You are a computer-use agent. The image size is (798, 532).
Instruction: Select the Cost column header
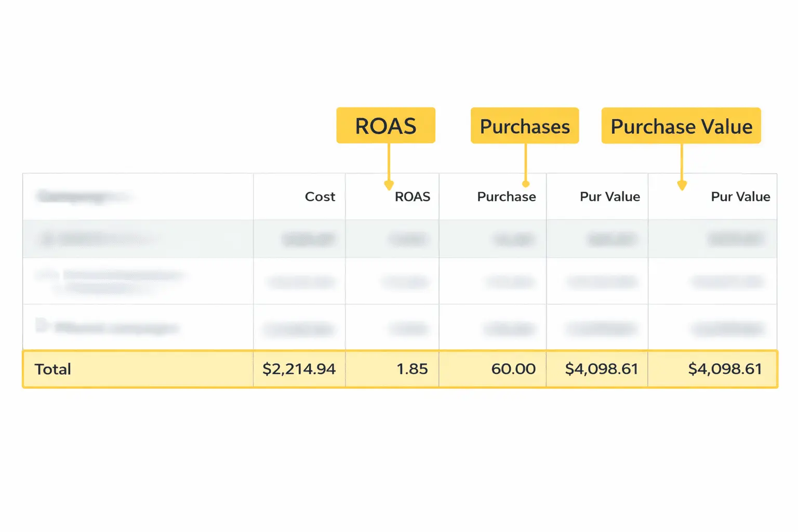click(320, 196)
